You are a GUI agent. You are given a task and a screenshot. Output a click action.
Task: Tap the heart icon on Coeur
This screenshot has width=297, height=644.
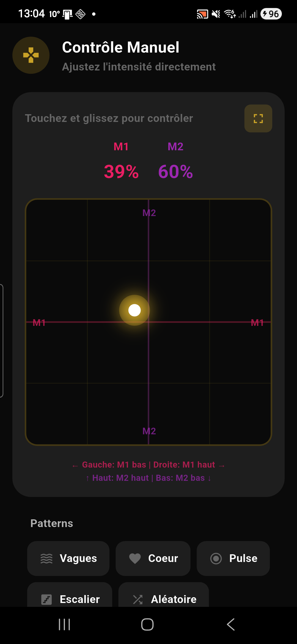[x=135, y=558]
